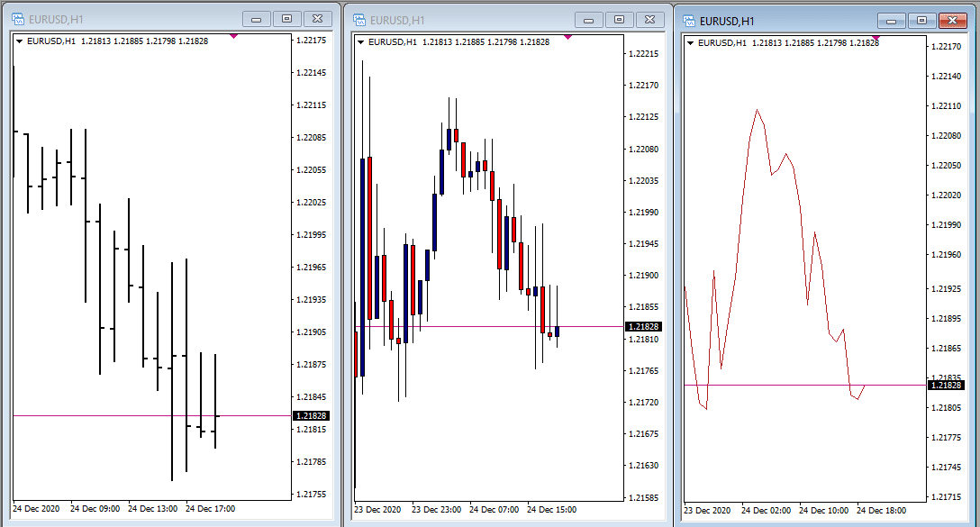Click the 1.21715 price scale label
Image resolution: width=980 pixels, height=527 pixels.
pos(947,497)
